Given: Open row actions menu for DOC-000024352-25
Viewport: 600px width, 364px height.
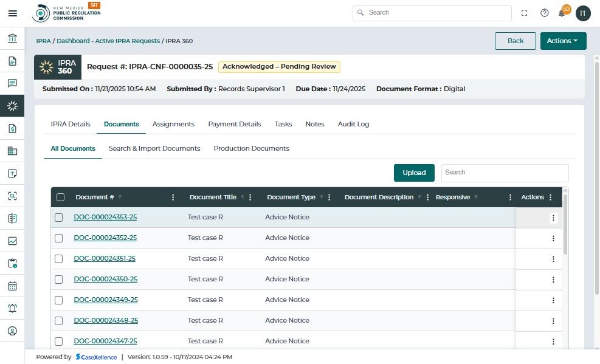Looking at the screenshot, I should [553, 238].
